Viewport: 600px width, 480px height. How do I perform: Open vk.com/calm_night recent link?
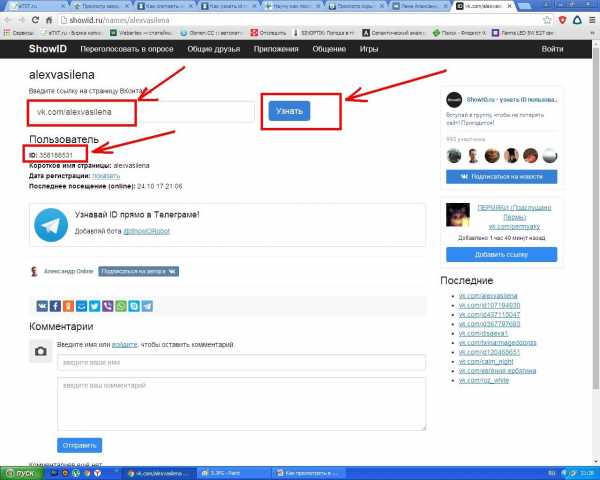coord(486,362)
